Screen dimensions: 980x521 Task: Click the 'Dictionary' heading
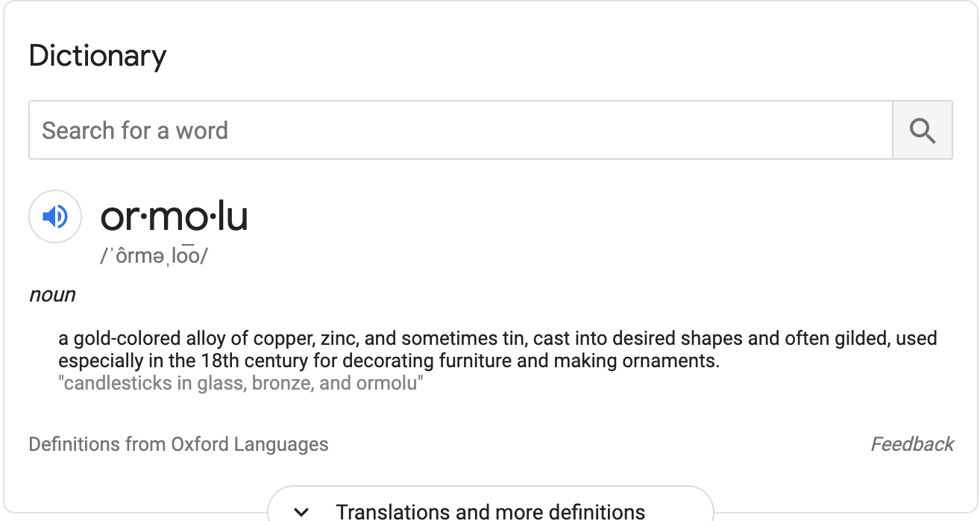point(97,57)
